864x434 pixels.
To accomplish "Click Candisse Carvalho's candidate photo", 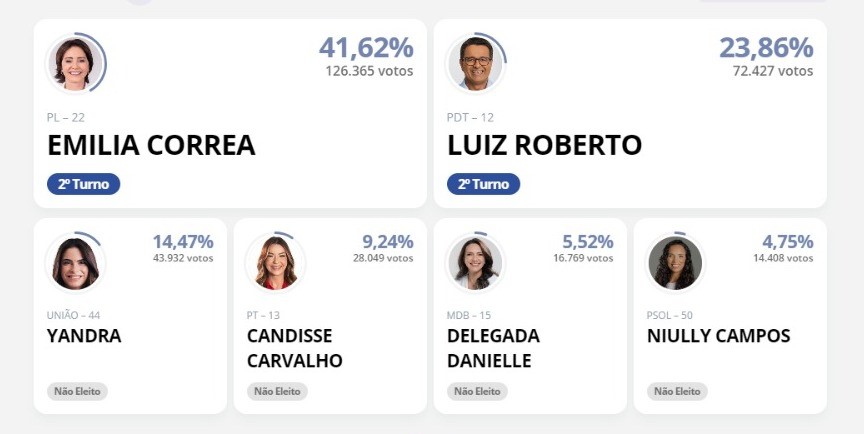I will click(275, 263).
